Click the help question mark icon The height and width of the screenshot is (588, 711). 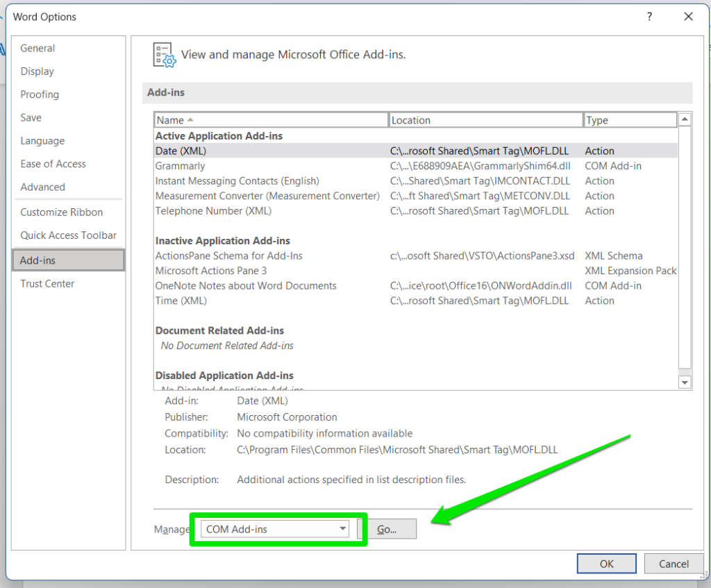649,16
